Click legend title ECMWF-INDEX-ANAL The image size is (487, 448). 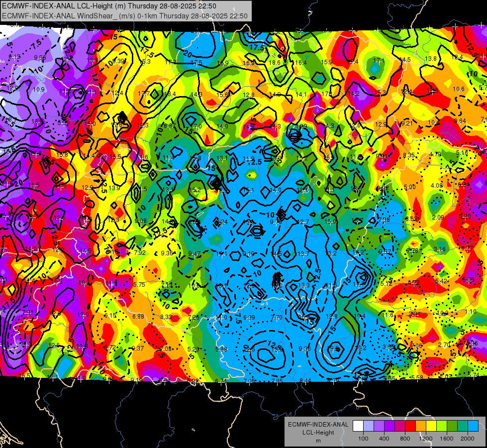tap(318, 425)
